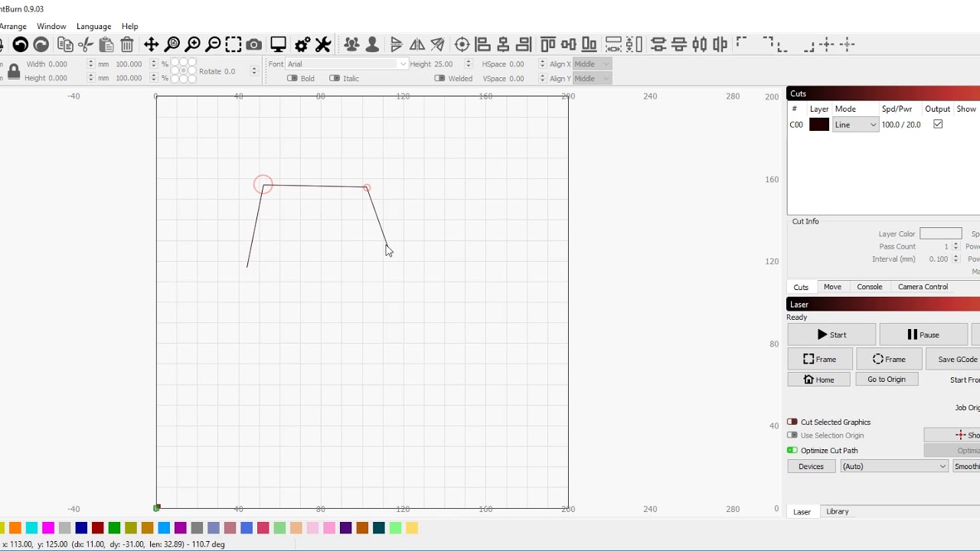The height and width of the screenshot is (551, 980).
Task: Pick the orange color swatch in palette
Action: (x=15, y=527)
